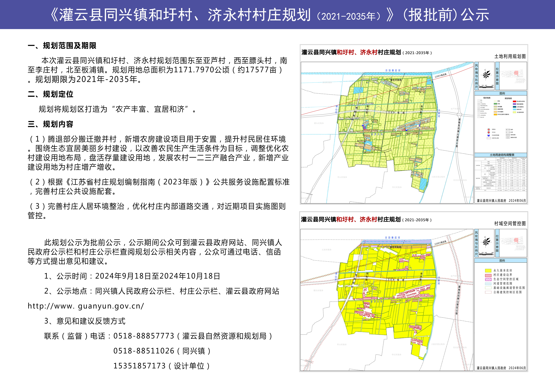
Task: Click the green 林地 planned-use swatch
Action: pyautogui.click(x=496, y=104)
